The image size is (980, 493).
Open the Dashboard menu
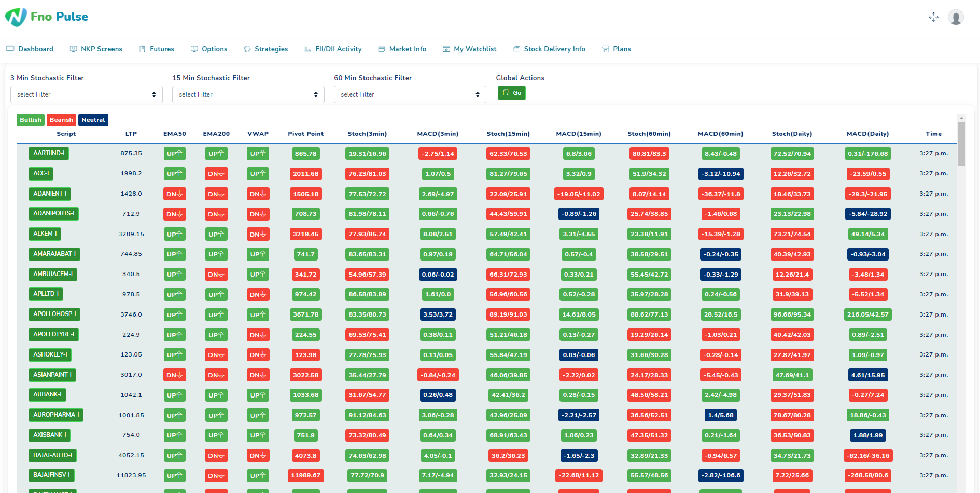[x=30, y=49]
